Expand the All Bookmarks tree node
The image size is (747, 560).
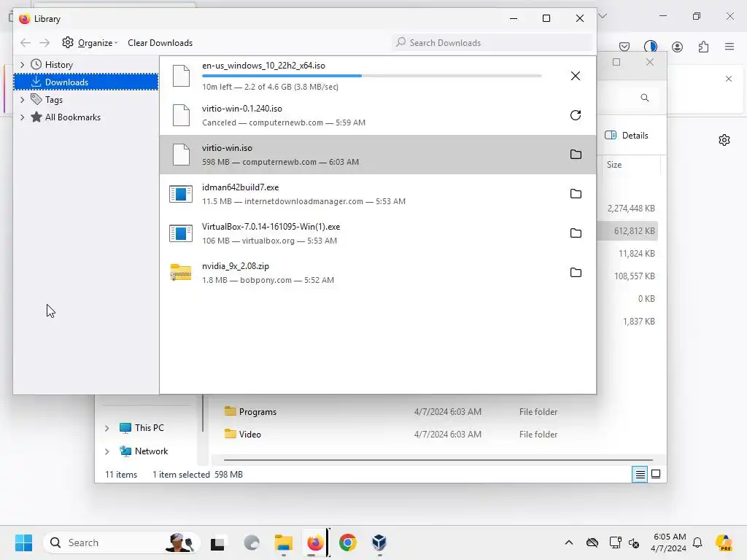tap(22, 117)
